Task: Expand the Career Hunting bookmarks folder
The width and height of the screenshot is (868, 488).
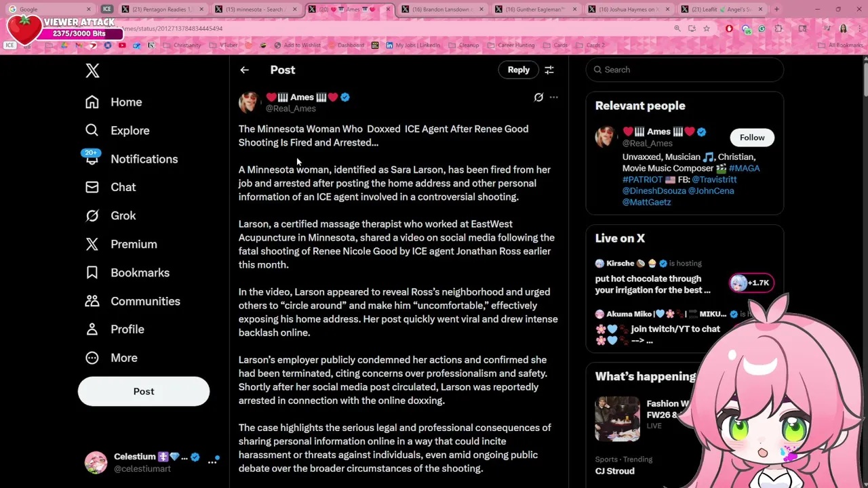Action: [x=511, y=45]
